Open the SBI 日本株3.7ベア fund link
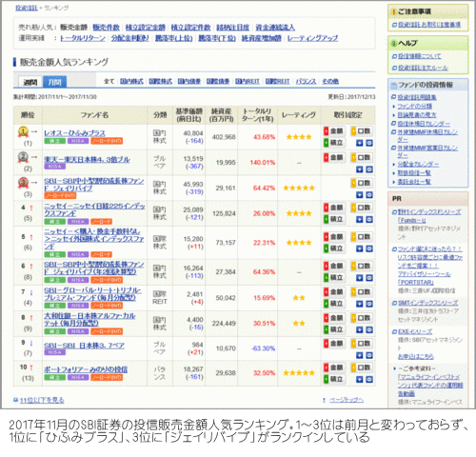This screenshot has width=476, height=457. click(x=84, y=346)
